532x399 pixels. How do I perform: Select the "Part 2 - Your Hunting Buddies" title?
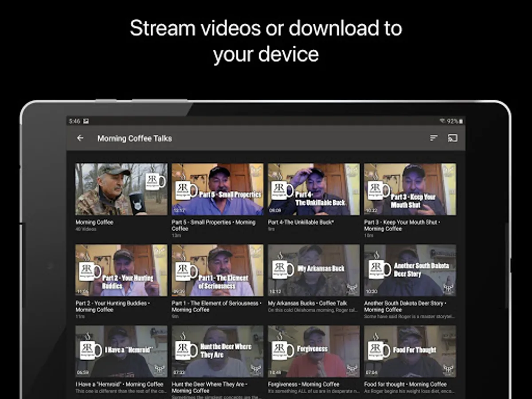[113, 306]
